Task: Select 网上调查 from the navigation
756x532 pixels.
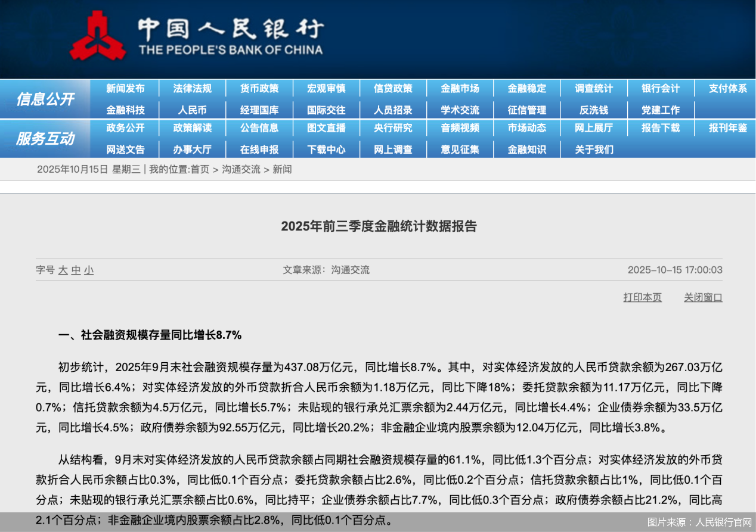Action: click(393, 150)
